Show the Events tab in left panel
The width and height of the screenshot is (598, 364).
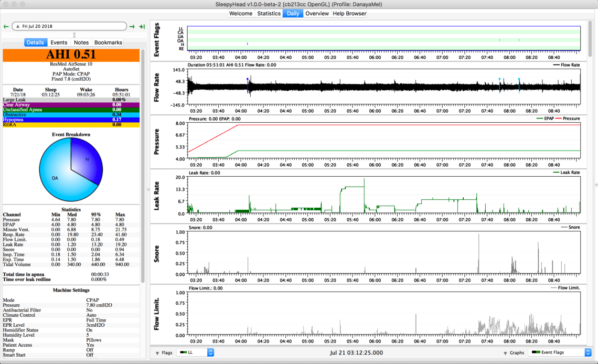59,42
